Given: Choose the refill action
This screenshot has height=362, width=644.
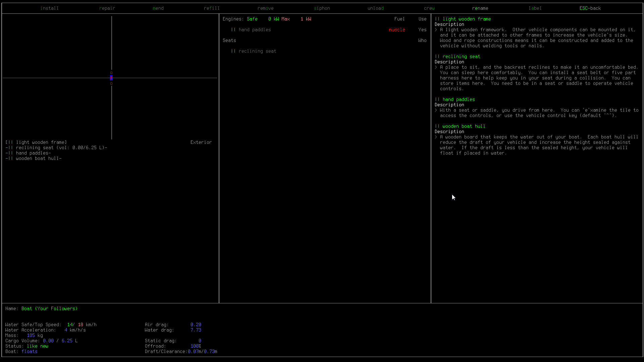Looking at the screenshot, I should tap(212, 8).
